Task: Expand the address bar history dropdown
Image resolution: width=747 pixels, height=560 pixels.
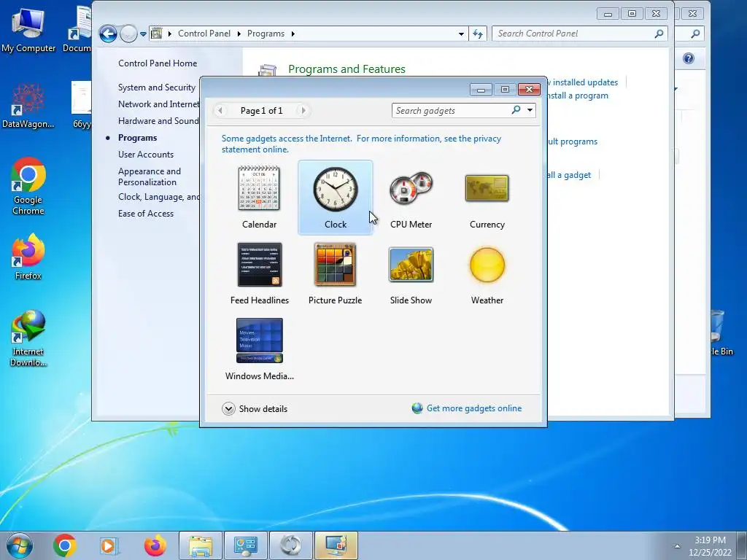Action: coord(461,34)
